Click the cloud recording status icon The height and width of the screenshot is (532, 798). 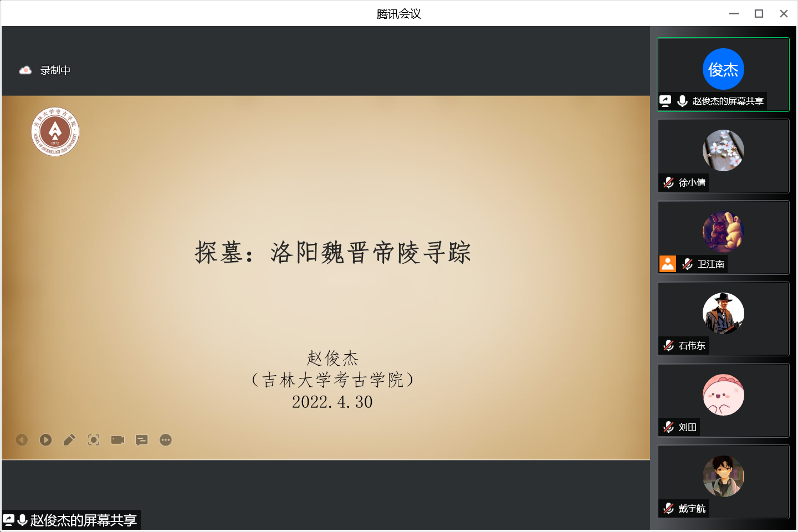tap(25, 70)
